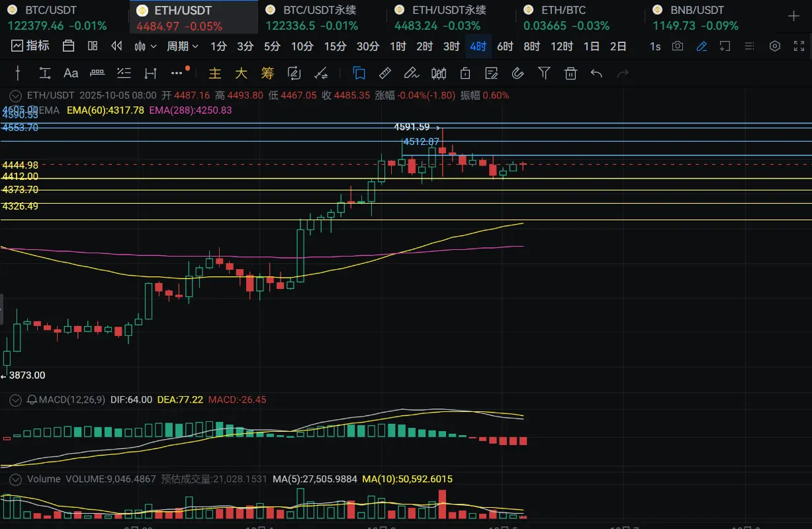This screenshot has width=812, height=529.
Task: Click the redo arrow
Action: [623, 73]
